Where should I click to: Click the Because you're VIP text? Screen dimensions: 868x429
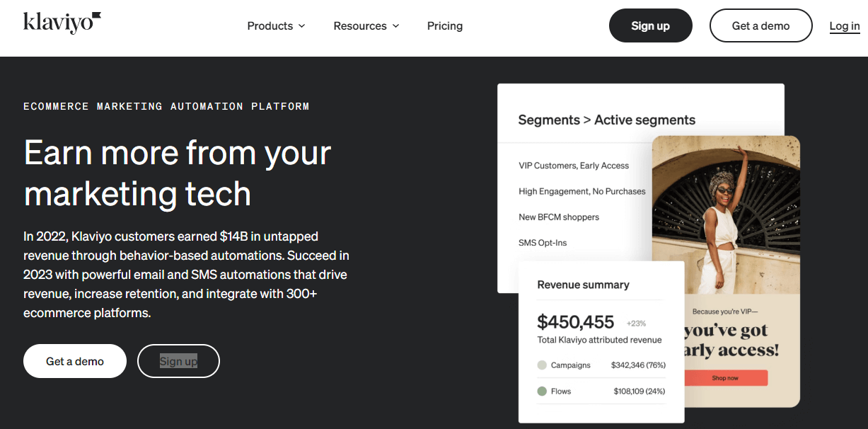pyautogui.click(x=725, y=311)
